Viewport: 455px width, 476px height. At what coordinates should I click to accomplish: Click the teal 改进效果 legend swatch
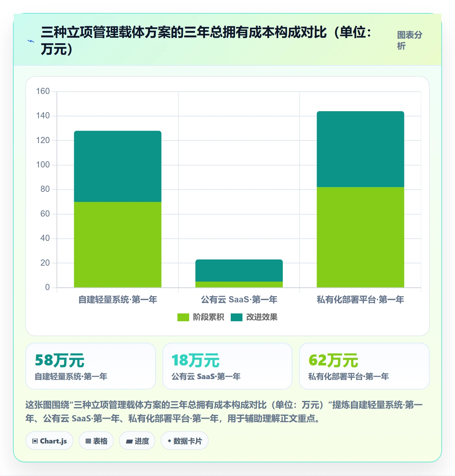(237, 317)
